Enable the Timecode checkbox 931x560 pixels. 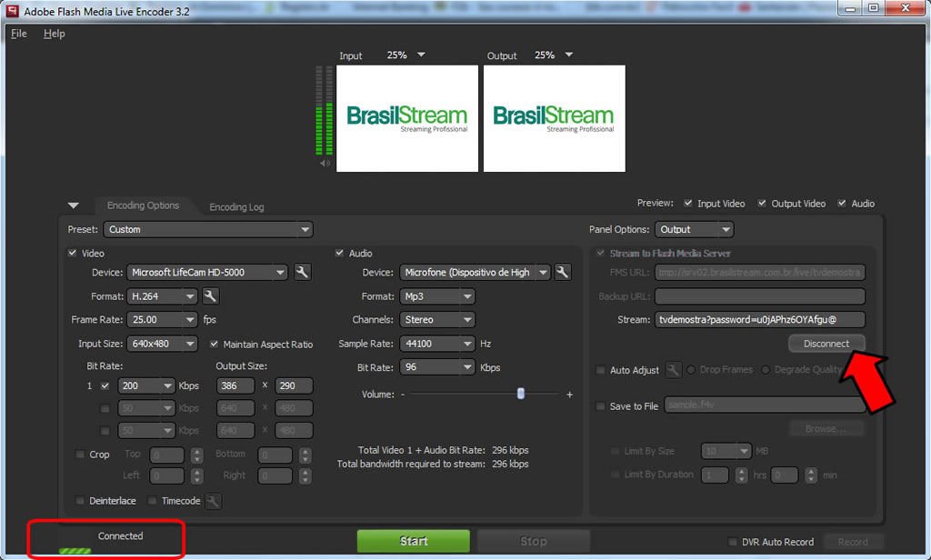point(152,501)
